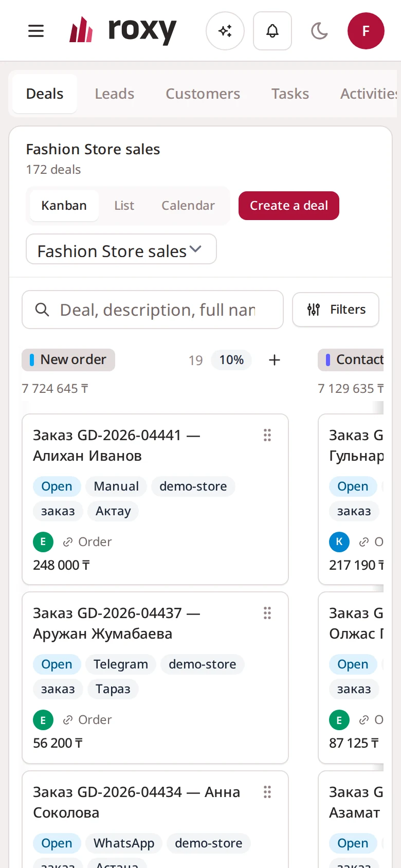Viewport: 401px width, 868px height.
Task: Click the Тараз city tag
Action: [x=113, y=689]
